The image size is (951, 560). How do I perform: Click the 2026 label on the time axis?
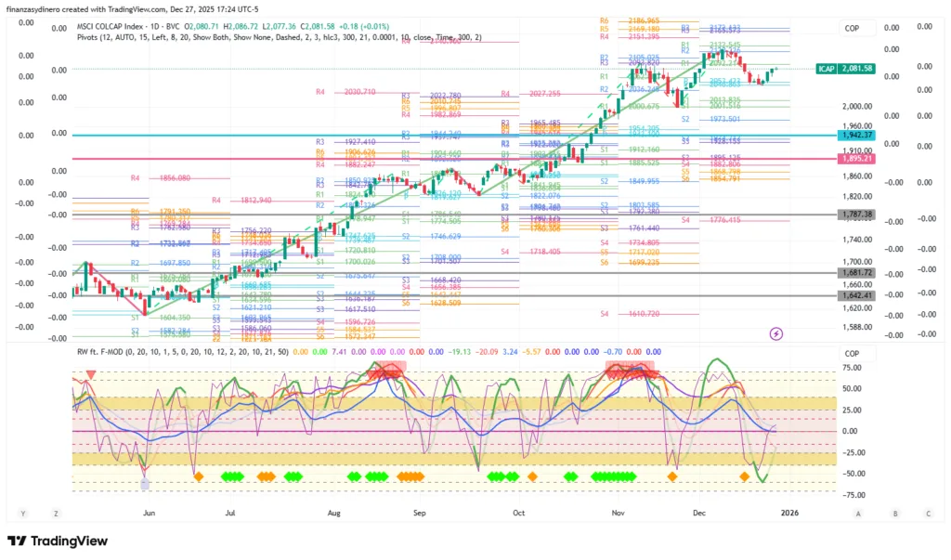(x=789, y=513)
